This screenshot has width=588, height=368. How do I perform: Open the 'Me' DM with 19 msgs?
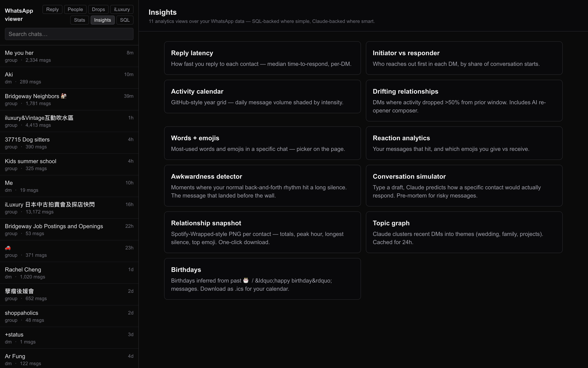point(69,186)
